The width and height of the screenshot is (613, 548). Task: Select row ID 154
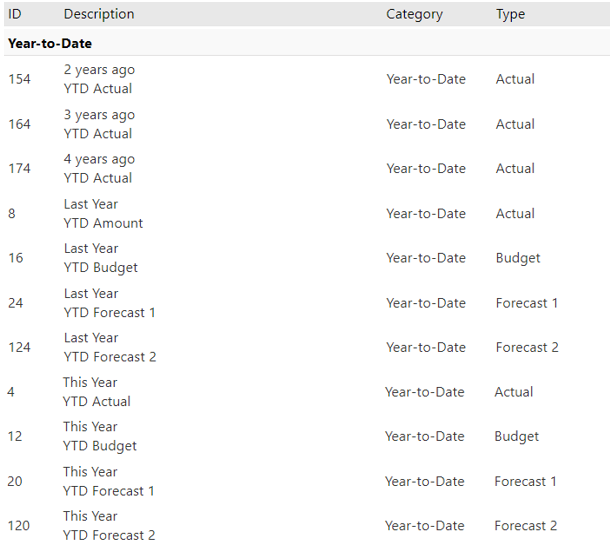coord(19,79)
